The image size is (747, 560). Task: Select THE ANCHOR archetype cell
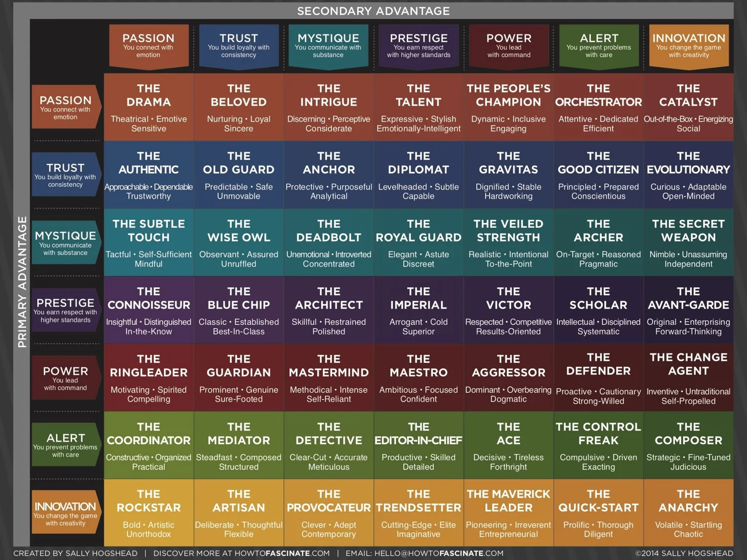tap(328, 175)
